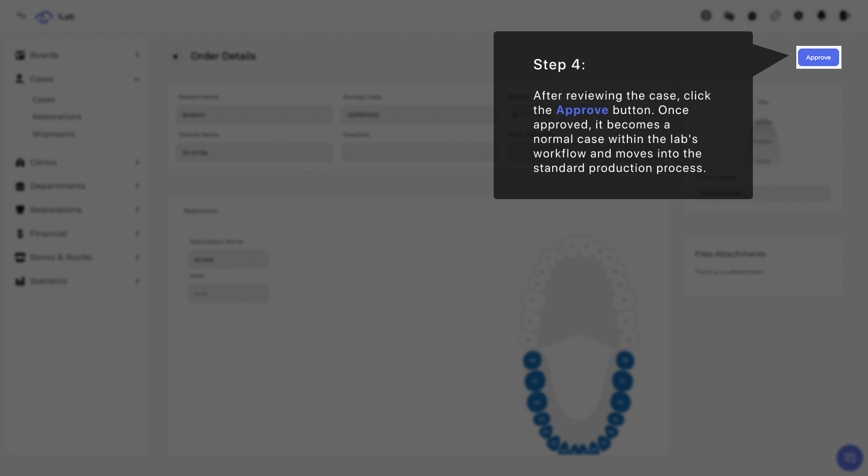The image size is (868, 476).
Task: Click the Boards icon in the sidebar
Action: (x=20, y=55)
